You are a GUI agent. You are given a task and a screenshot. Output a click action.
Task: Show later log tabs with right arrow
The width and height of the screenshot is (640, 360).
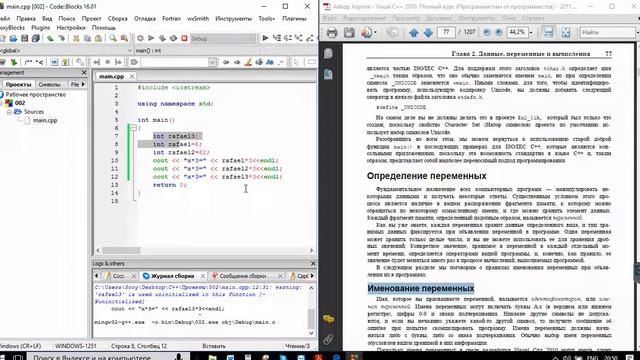coord(312,276)
